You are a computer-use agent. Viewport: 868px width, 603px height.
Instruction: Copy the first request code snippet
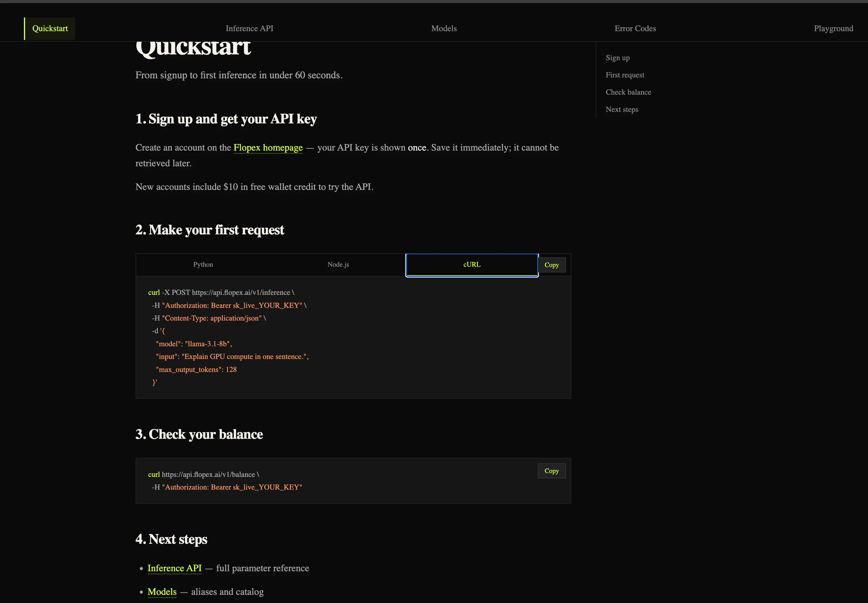(551, 265)
